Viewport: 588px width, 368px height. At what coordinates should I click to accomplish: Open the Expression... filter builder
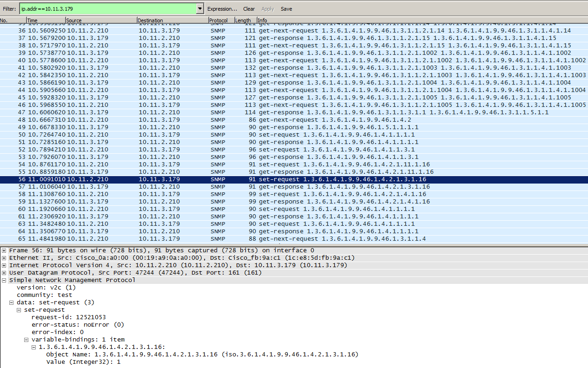(222, 9)
